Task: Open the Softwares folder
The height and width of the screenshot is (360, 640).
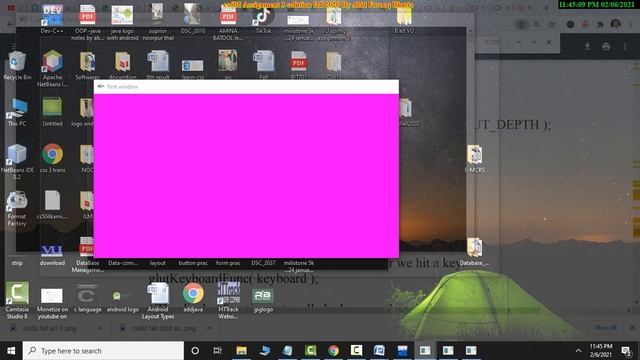Action: 87,65
